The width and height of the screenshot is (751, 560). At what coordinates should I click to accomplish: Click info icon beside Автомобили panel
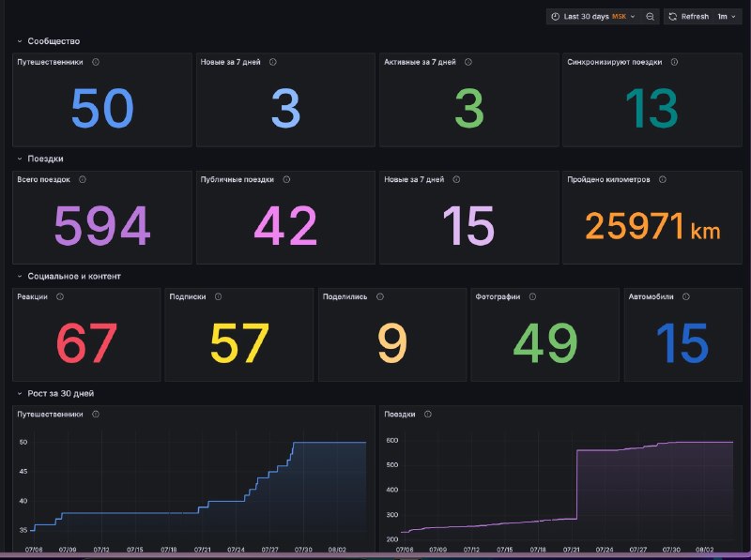686,296
